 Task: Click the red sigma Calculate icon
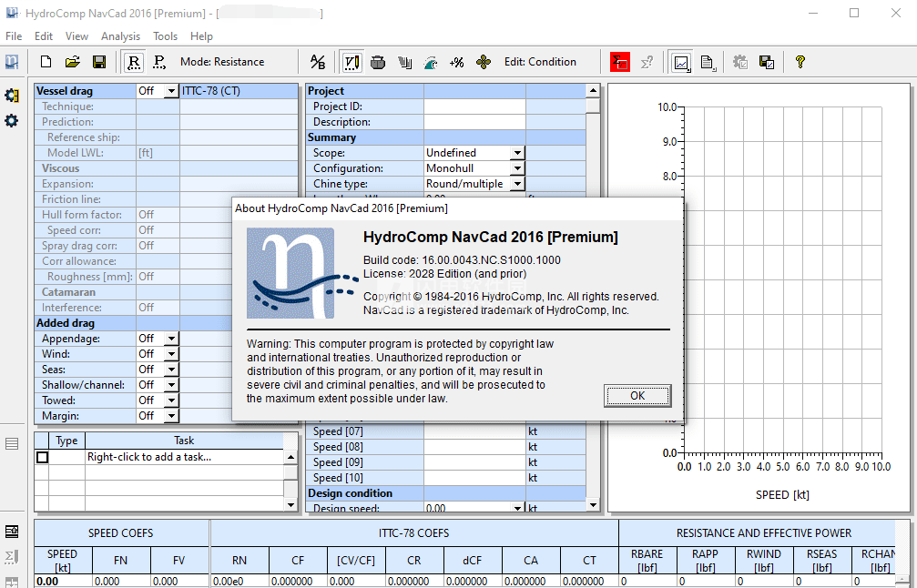click(x=620, y=62)
